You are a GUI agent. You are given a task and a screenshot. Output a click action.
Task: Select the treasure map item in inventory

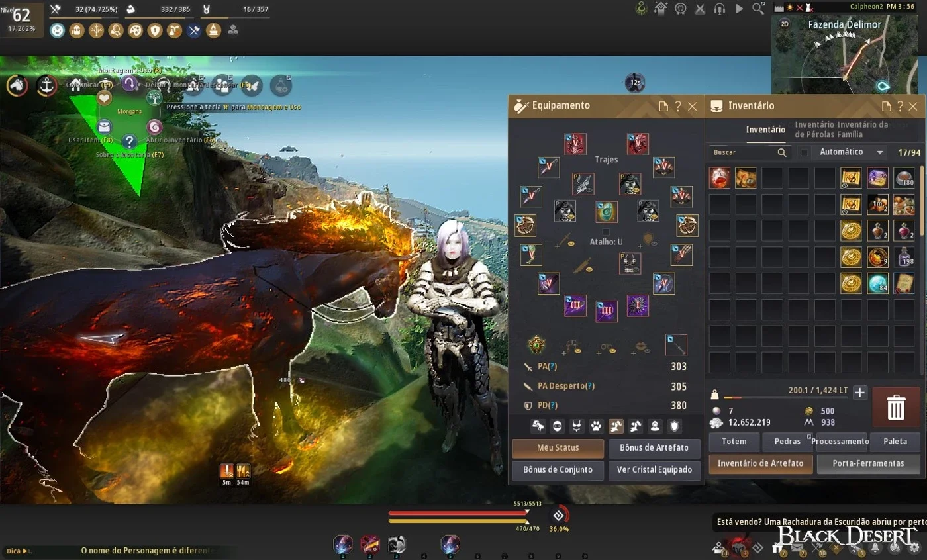click(x=746, y=177)
